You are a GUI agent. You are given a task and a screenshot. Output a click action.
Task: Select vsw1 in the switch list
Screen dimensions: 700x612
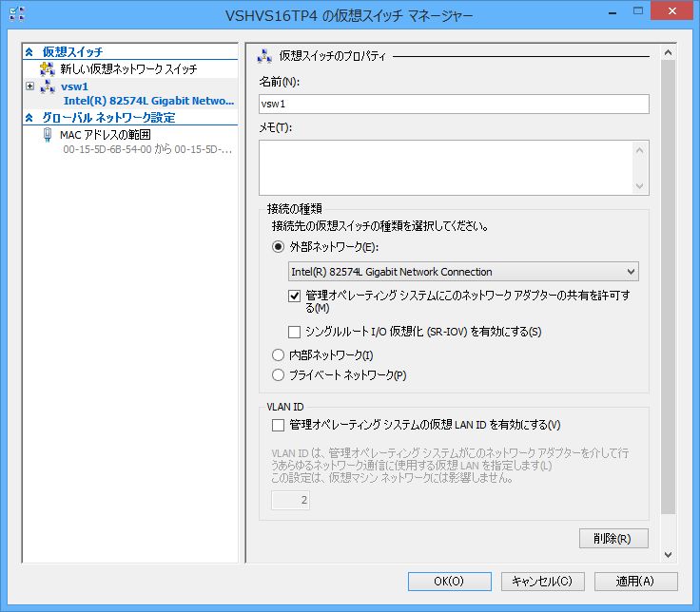[74, 86]
